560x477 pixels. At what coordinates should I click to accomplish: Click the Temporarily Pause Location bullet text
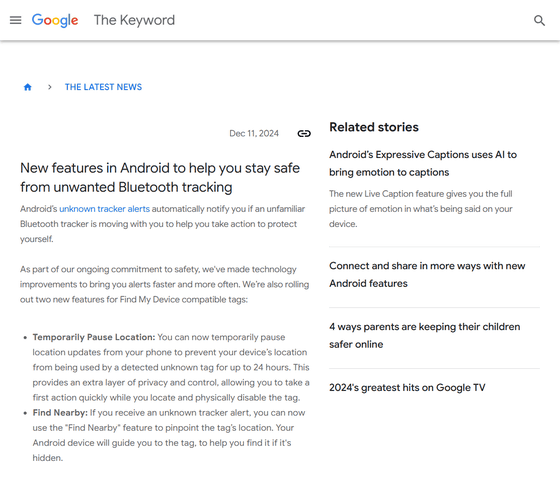coord(171,367)
